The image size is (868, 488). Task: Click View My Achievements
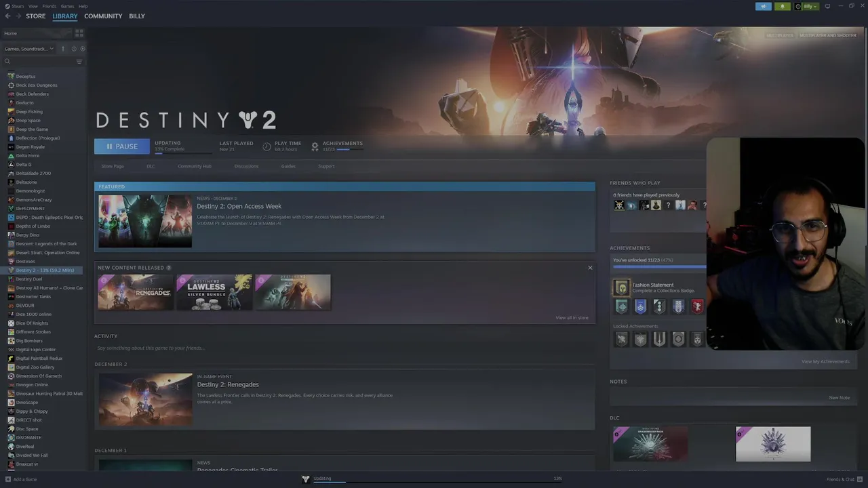pos(825,361)
